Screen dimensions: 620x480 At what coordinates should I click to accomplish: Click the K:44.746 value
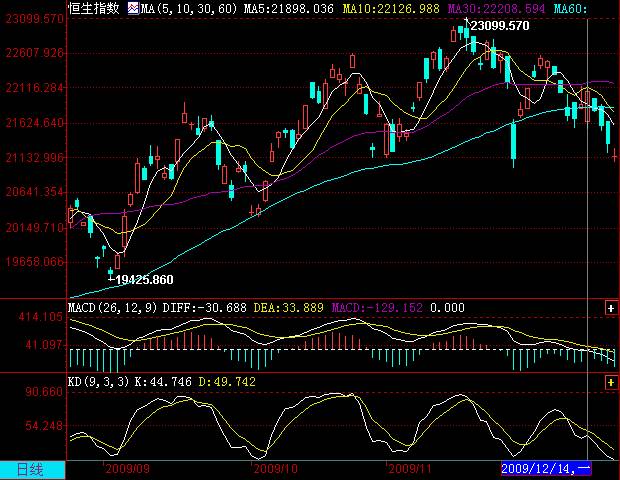163,382
